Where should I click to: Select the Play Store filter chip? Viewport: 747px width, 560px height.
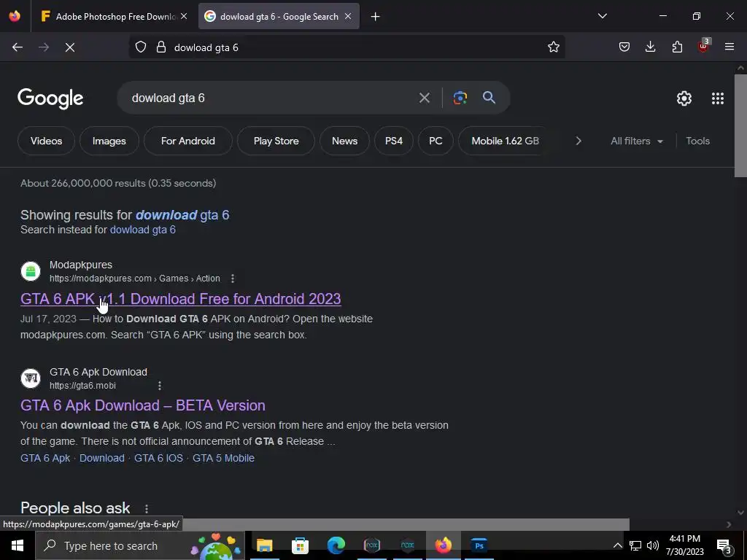coord(276,141)
